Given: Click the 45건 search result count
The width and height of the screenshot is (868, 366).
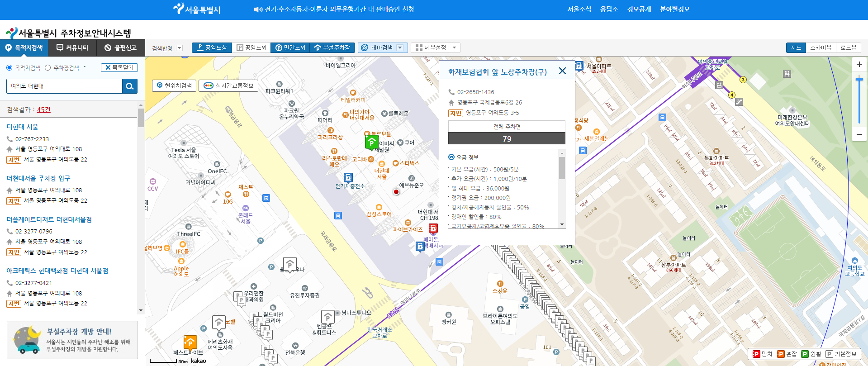Looking at the screenshot, I should [x=44, y=109].
